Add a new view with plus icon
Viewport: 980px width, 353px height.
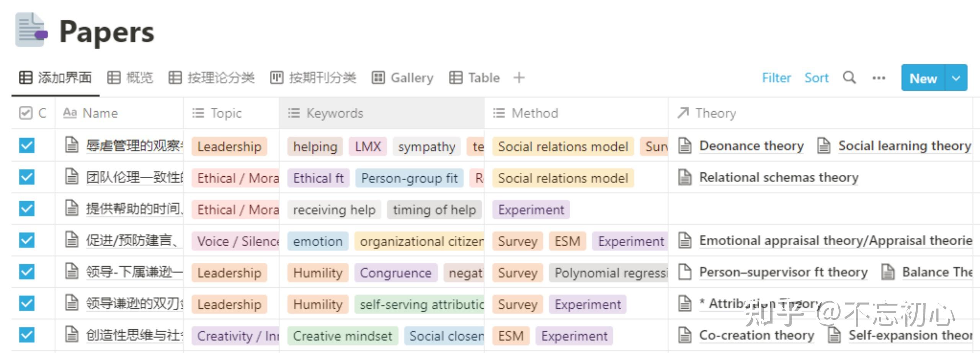point(519,78)
